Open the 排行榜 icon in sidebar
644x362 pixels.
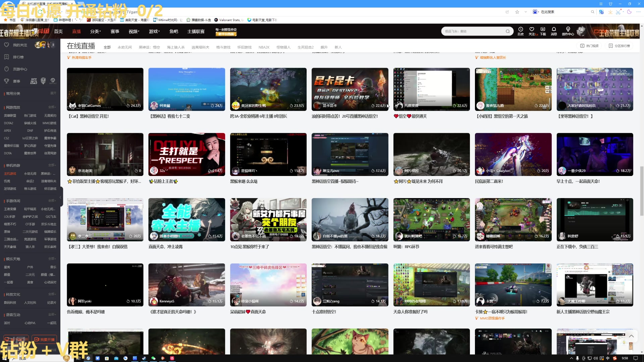[6, 57]
